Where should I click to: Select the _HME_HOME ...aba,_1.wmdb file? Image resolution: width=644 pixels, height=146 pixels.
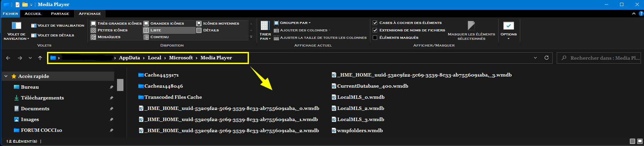click(x=228, y=119)
